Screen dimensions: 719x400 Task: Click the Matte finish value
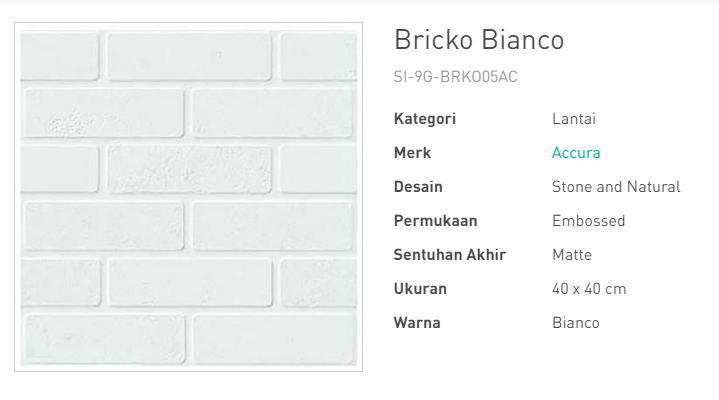(572, 255)
